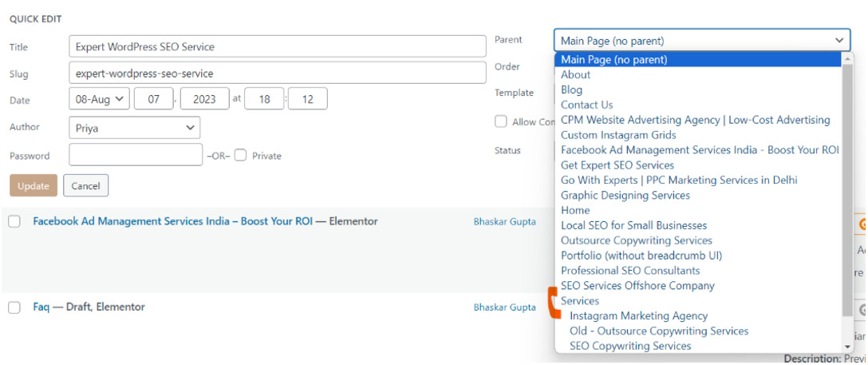
Task: Check the Faq draft row checkbox
Action: pos(14,307)
